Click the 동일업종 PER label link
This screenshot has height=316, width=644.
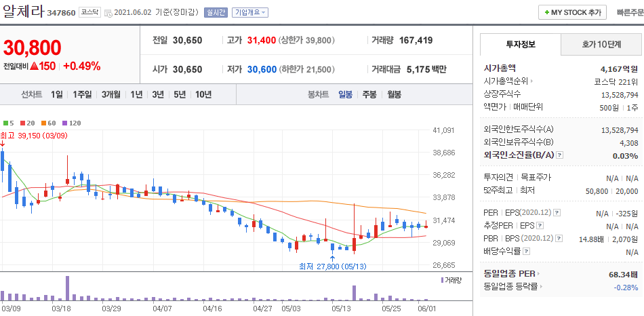click(x=510, y=274)
